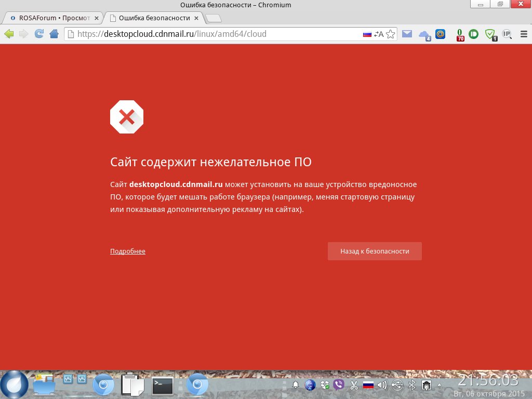Image resolution: width=532 pixels, height=399 pixels.
Task: Open the cloud extension with badge 4
Action: [424, 35]
